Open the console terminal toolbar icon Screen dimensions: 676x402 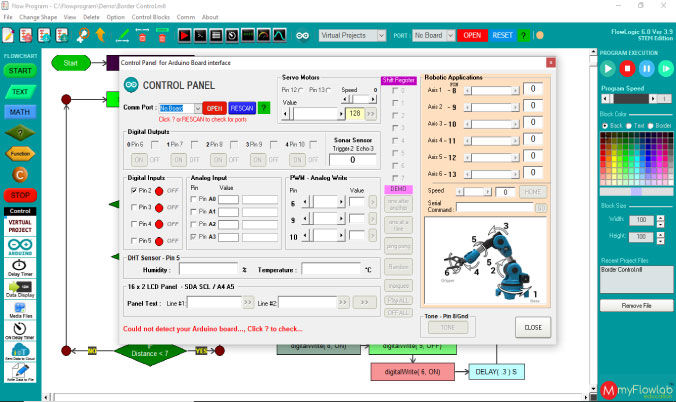pyautogui.click(x=200, y=35)
